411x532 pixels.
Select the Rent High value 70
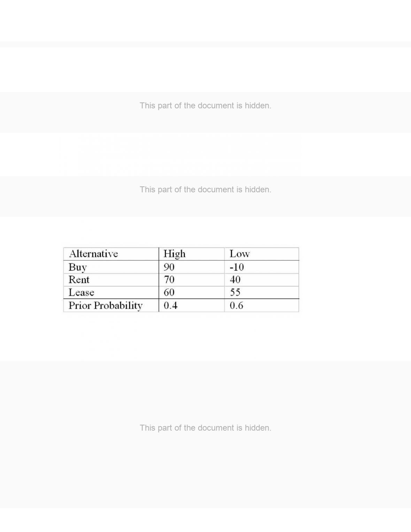pyautogui.click(x=192, y=280)
